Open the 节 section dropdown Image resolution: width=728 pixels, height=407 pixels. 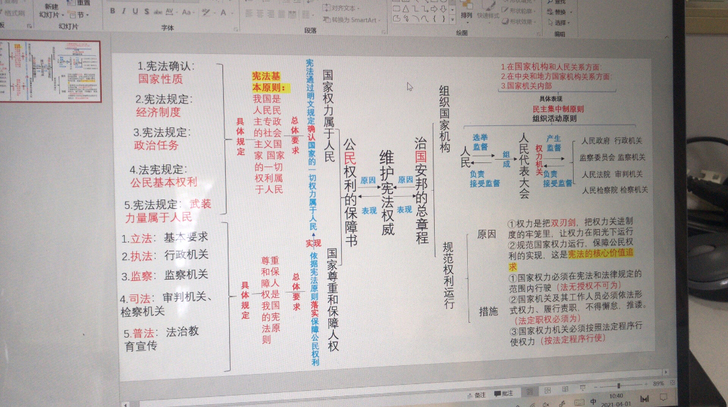80,14
